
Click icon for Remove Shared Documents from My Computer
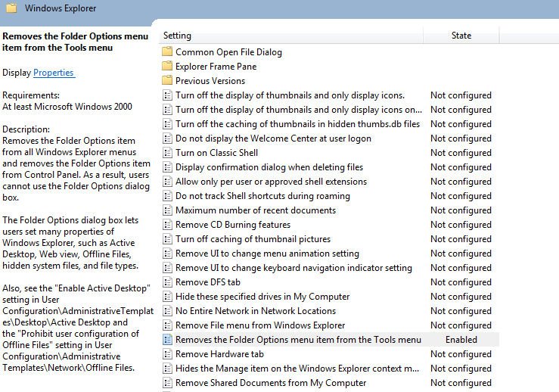[x=167, y=383]
